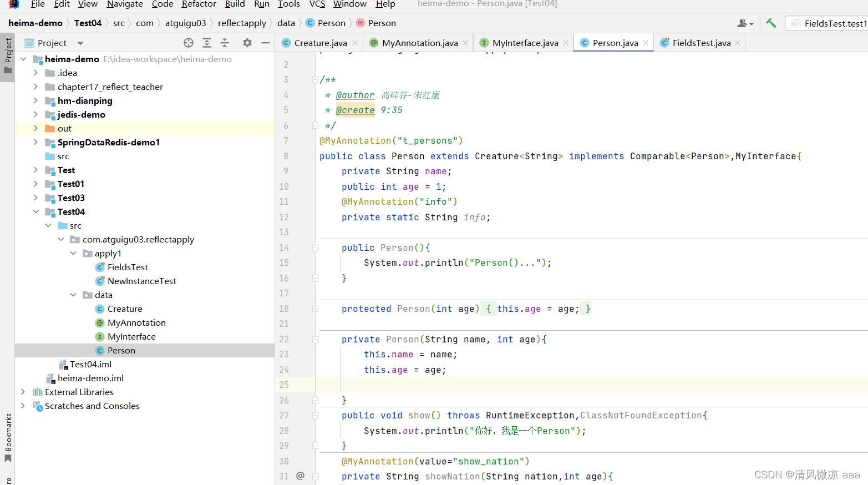Select heima-demo.iml file in tree
The height and width of the screenshot is (485, 868).
tap(90, 378)
